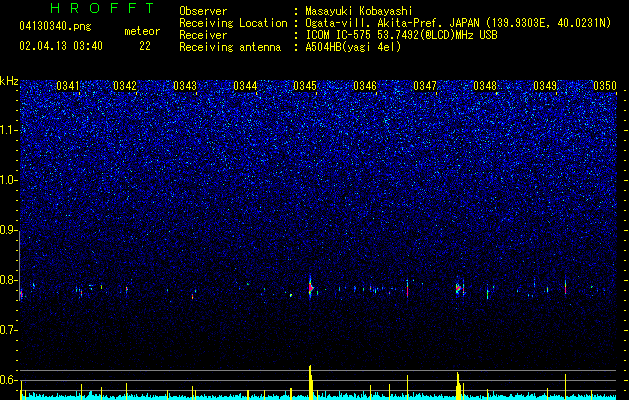Image resolution: width=629 pixels, height=400 pixels.
Task: Click the 1.0 kHz axis label
Action: (9, 180)
